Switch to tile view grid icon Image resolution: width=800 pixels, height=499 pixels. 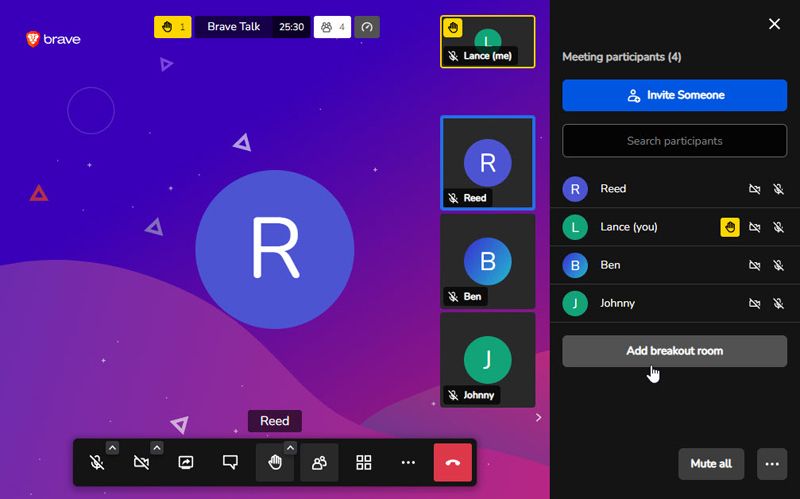click(364, 463)
